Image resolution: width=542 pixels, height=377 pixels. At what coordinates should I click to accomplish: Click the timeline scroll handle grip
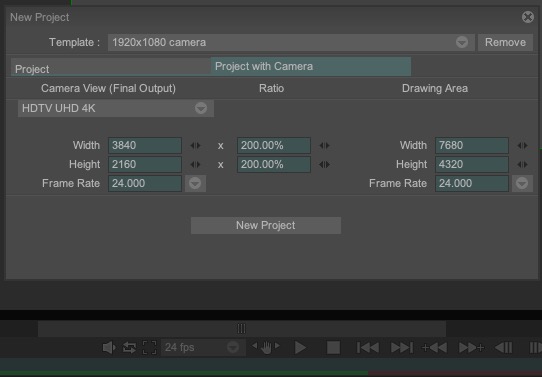click(241, 328)
